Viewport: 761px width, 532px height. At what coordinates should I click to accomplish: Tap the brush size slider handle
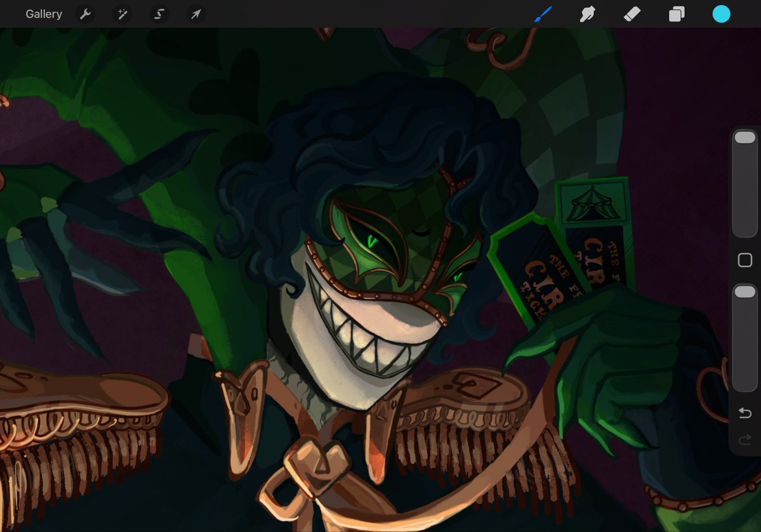coord(745,137)
